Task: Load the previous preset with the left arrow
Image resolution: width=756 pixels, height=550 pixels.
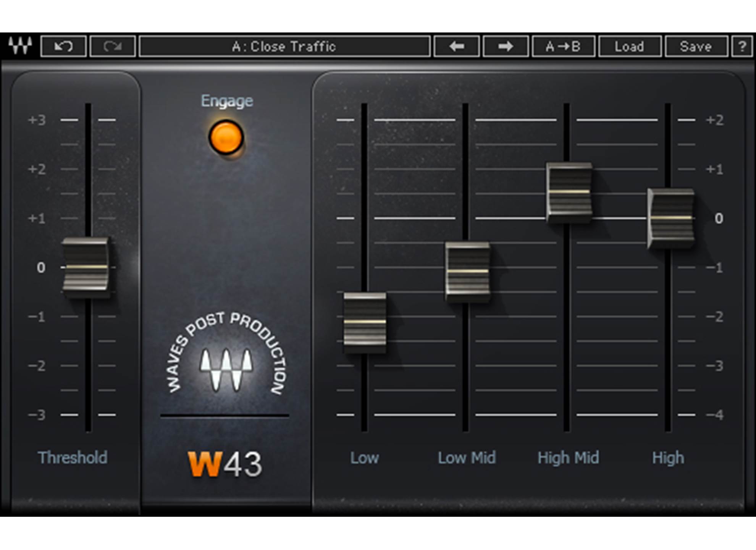Action: click(457, 47)
